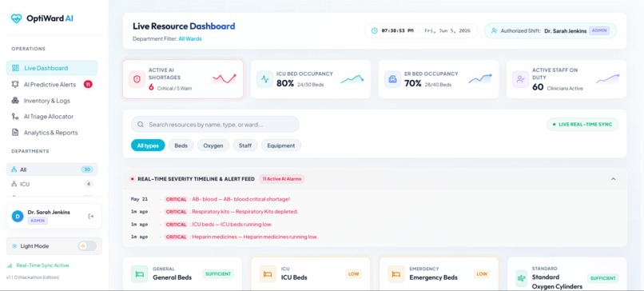Click the Standard Oxygen Cylinders wind icon
Image resolution: width=644 pixels, height=291 pixels.
pos(522,278)
